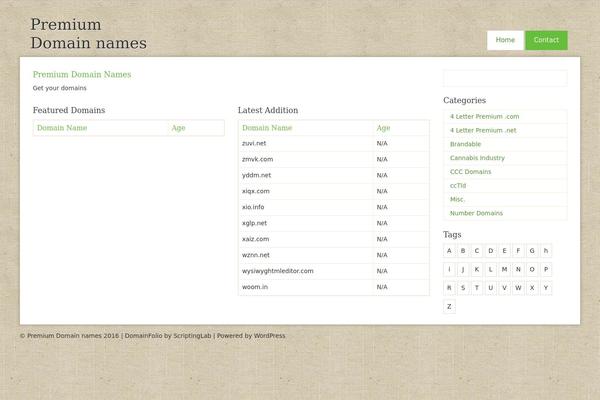
Task: Click the Premium Domain names site title
Action: [88, 34]
